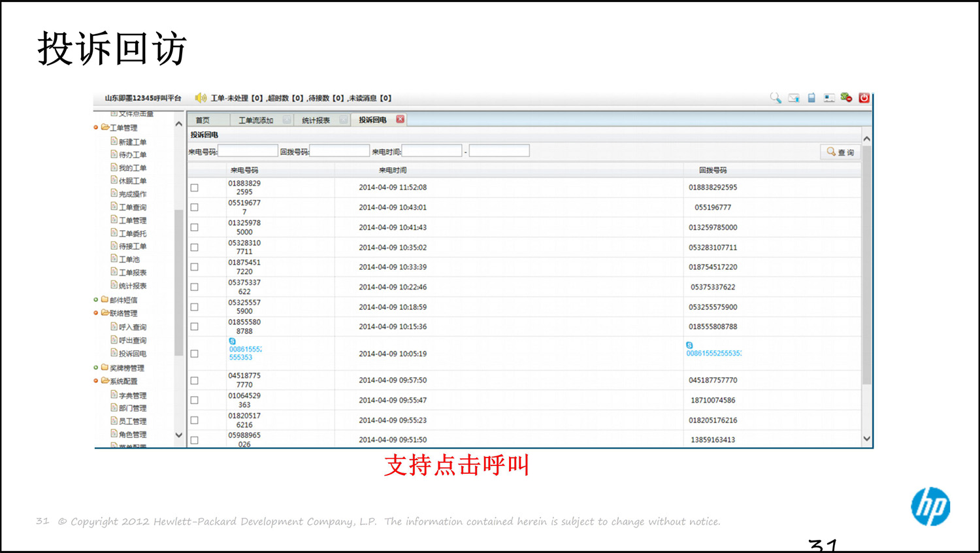980x553 pixels.
Task: Expand the 邮件短信 tree node
Action: point(96,299)
